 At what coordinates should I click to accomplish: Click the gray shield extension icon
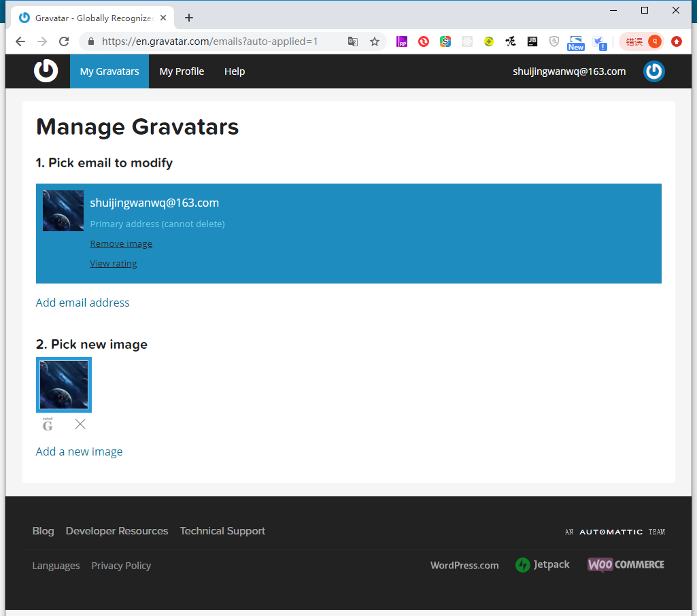click(x=554, y=41)
